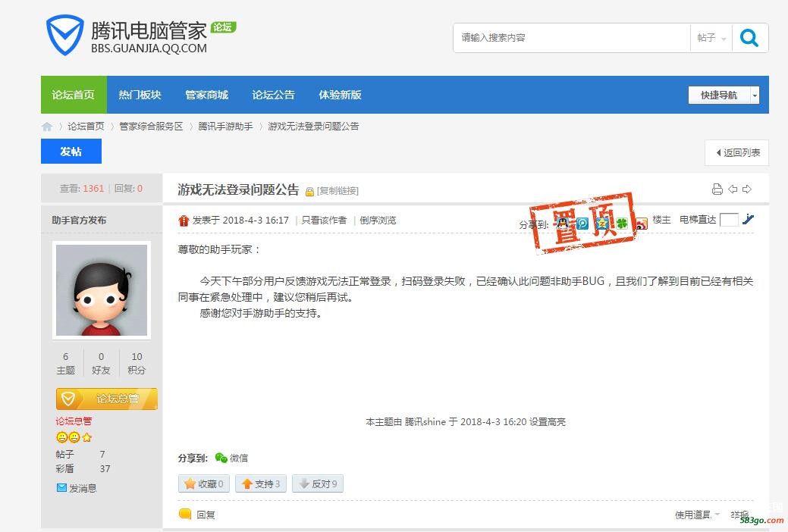Open the 管家商城 nav tab
788x532 pixels.
tap(206, 95)
